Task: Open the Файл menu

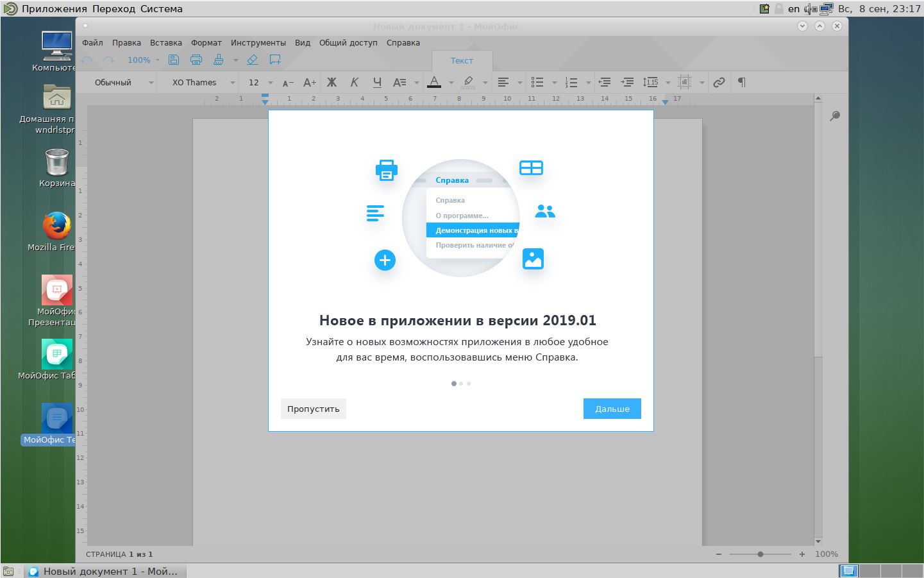Action: pos(92,42)
